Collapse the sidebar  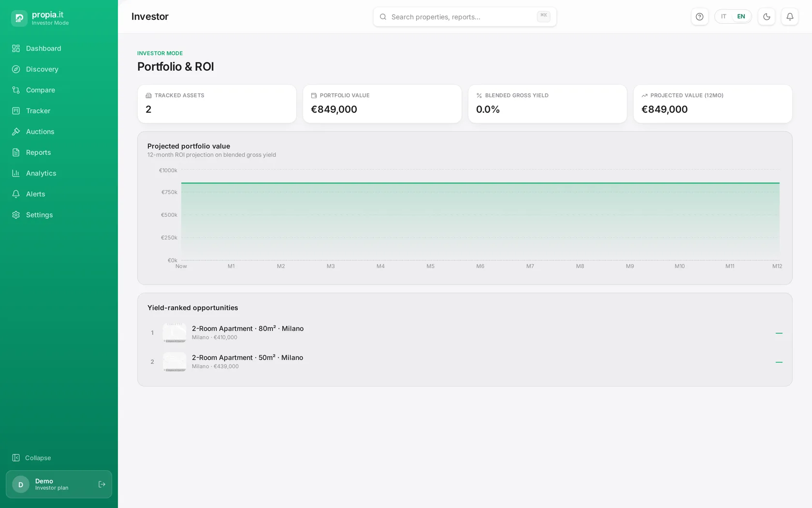tap(31, 458)
